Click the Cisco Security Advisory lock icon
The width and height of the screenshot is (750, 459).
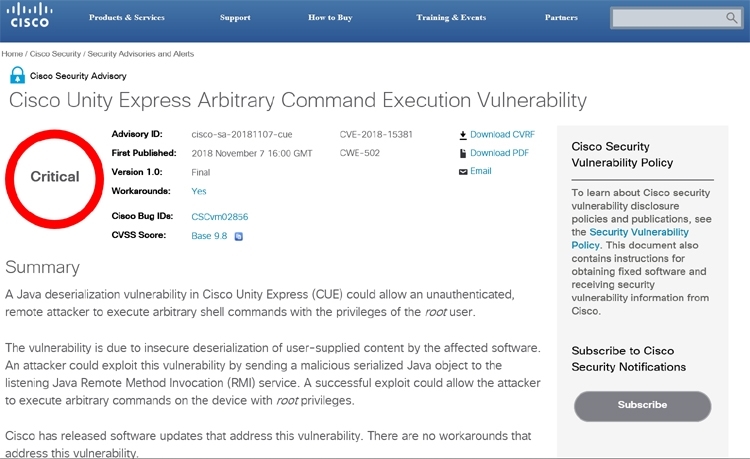click(x=17, y=75)
